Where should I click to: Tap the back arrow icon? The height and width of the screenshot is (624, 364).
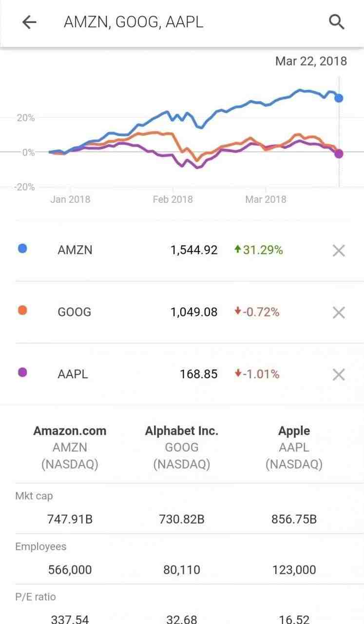tap(29, 22)
